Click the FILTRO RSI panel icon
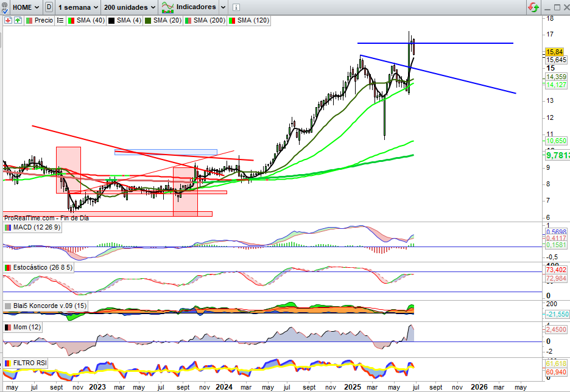This screenshot has height=392, width=570. [8, 363]
